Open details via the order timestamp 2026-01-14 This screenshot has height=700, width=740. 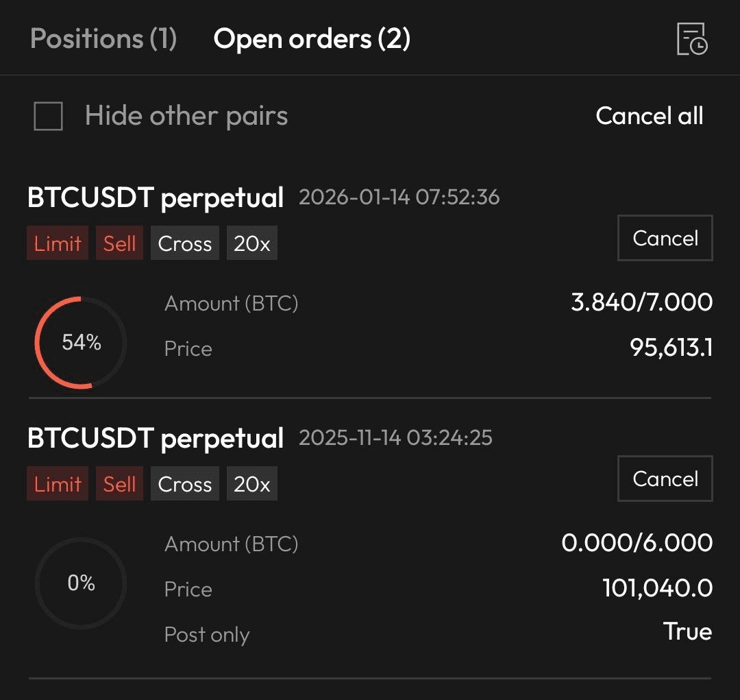click(399, 197)
